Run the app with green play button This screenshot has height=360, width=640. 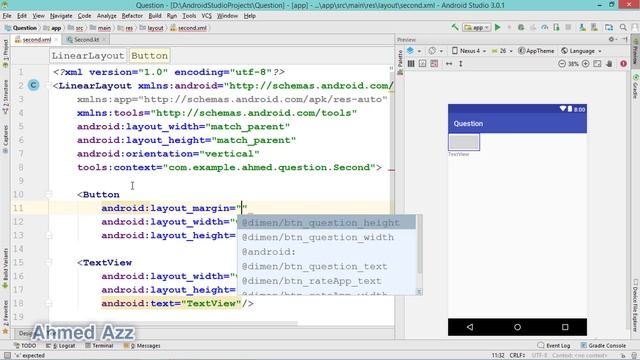click(x=498, y=27)
